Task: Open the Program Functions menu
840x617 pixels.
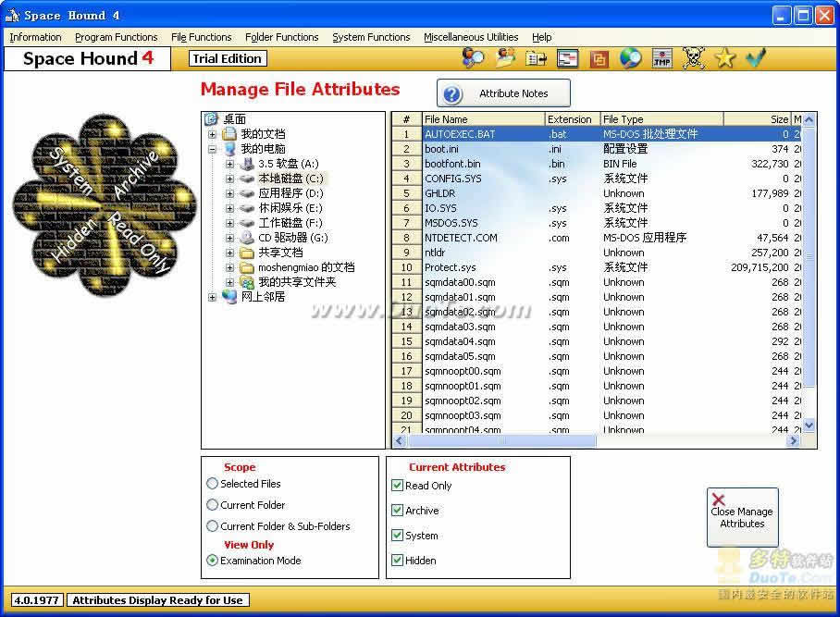Action: 117,37
